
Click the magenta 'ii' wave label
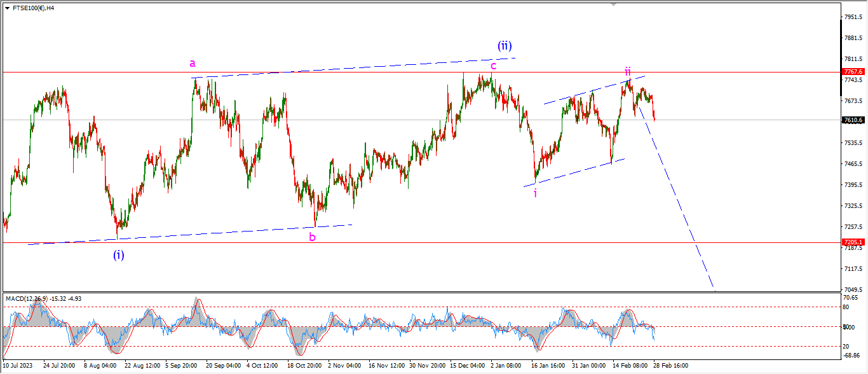pyautogui.click(x=627, y=71)
